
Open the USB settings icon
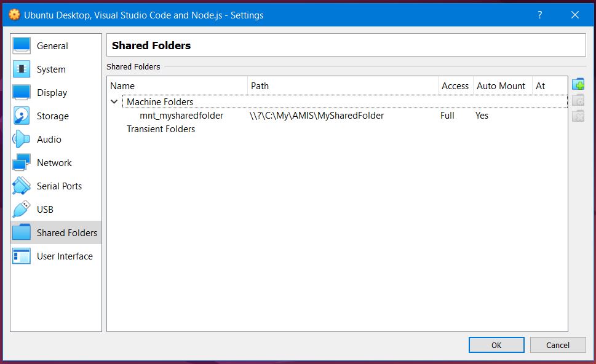click(22, 210)
